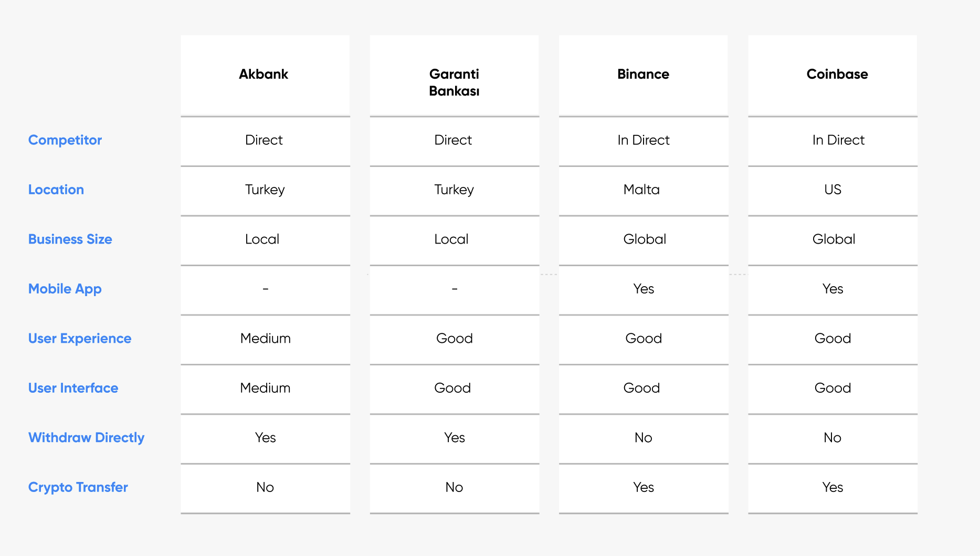Click the Competitor row label
The height and width of the screenshot is (556, 980).
point(65,140)
